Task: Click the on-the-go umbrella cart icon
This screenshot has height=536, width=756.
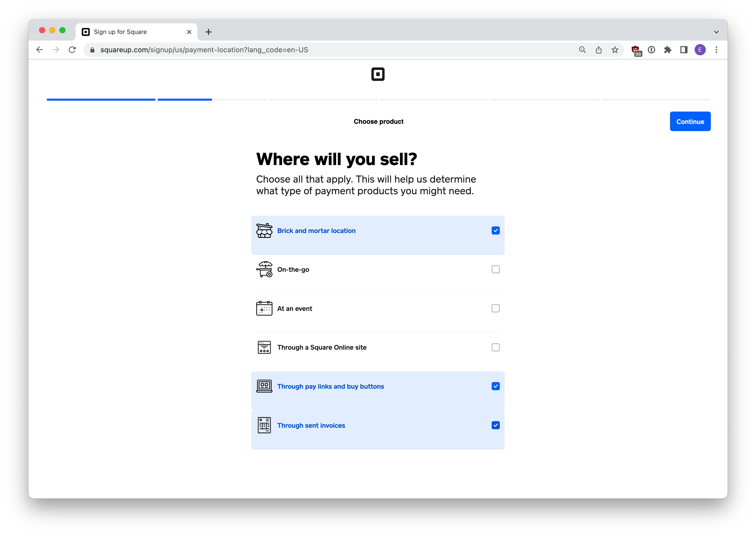Action: pyautogui.click(x=265, y=269)
